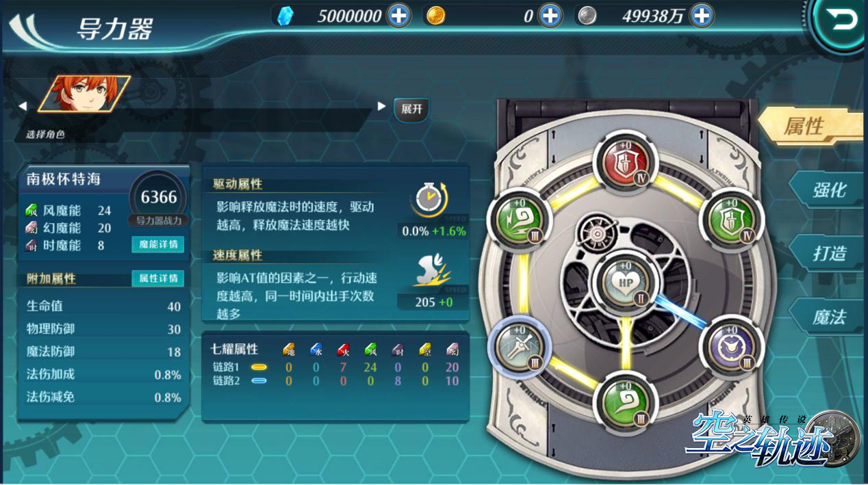This screenshot has width=868, height=485.
Task: Select the red-haired character portrait
Action: (x=84, y=94)
